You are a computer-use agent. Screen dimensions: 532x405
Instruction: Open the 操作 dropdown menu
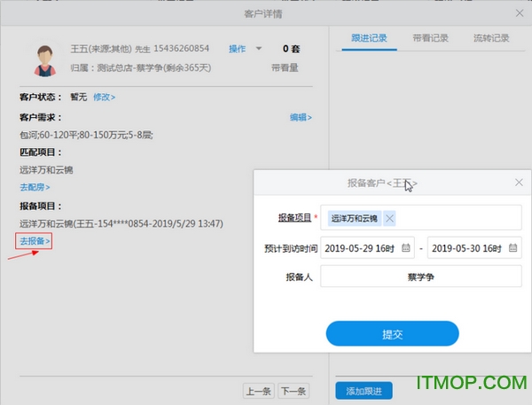244,49
